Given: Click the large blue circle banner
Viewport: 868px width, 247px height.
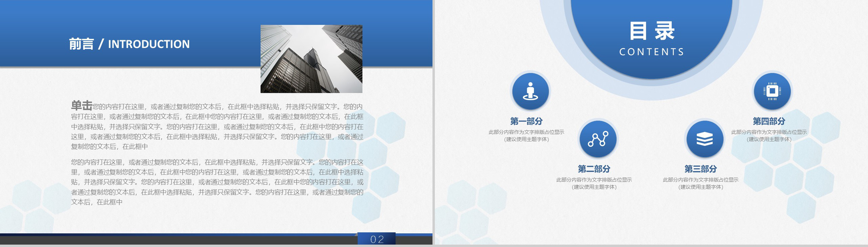Looking at the screenshot, I should click(652, 35).
